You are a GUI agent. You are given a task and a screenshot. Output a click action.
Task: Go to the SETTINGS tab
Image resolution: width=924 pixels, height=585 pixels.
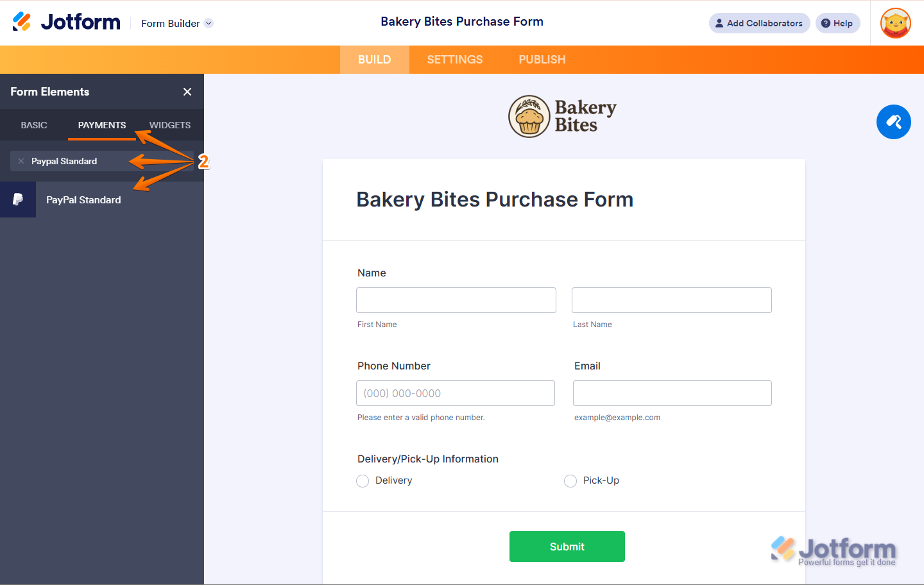455,60
